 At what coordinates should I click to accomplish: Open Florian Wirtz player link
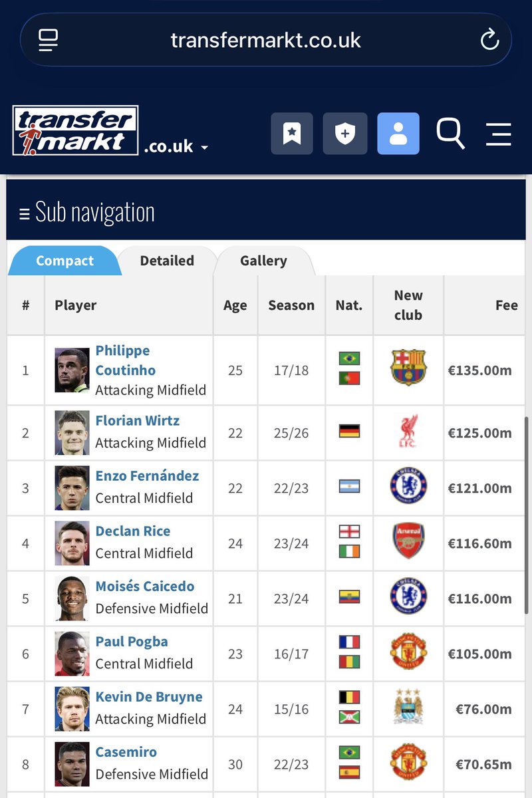138,420
